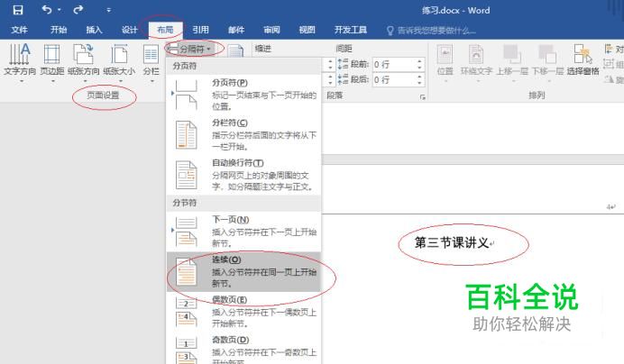Select 自动换行符(T) text wrapping break
The image size is (624, 364).
click(x=243, y=175)
